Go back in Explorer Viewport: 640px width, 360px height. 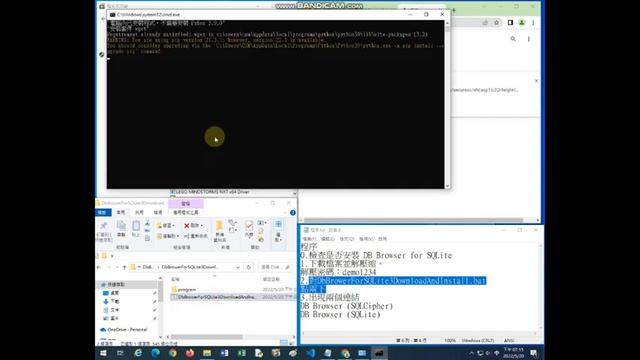[x=99, y=267]
